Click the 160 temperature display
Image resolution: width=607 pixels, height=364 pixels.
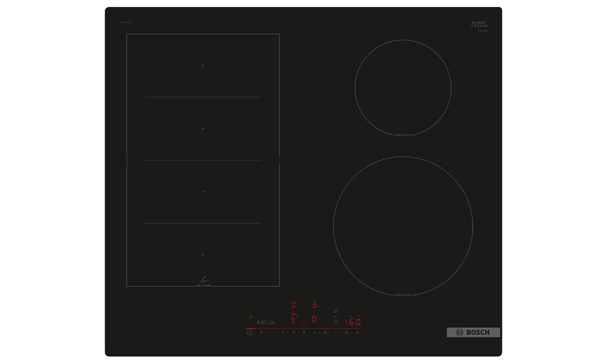pos(353,322)
